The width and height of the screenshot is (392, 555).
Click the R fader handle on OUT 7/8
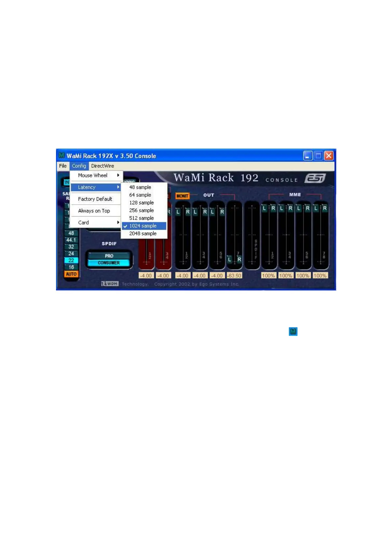pyautogui.click(x=239, y=259)
